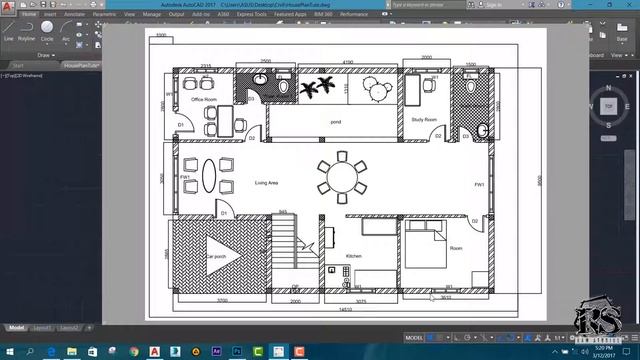Expand the Draw panel dropdown
The height and width of the screenshot is (360, 640).
46,55
